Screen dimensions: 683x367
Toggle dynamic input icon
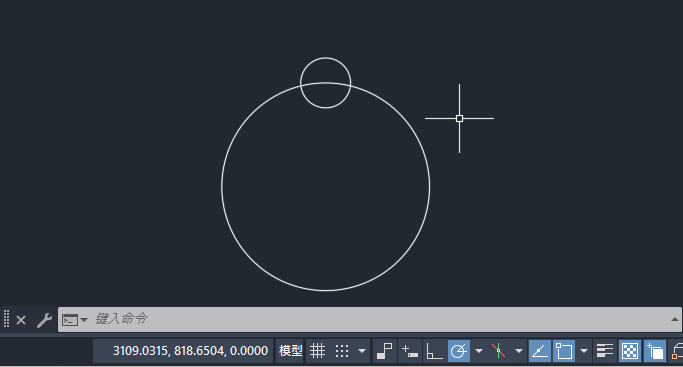pyautogui.click(x=409, y=351)
